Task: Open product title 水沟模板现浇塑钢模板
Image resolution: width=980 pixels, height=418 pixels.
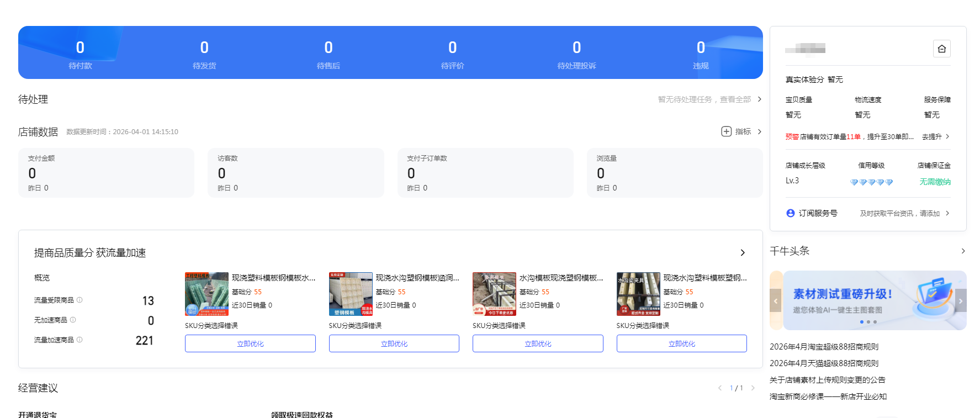Action: coord(561,278)
